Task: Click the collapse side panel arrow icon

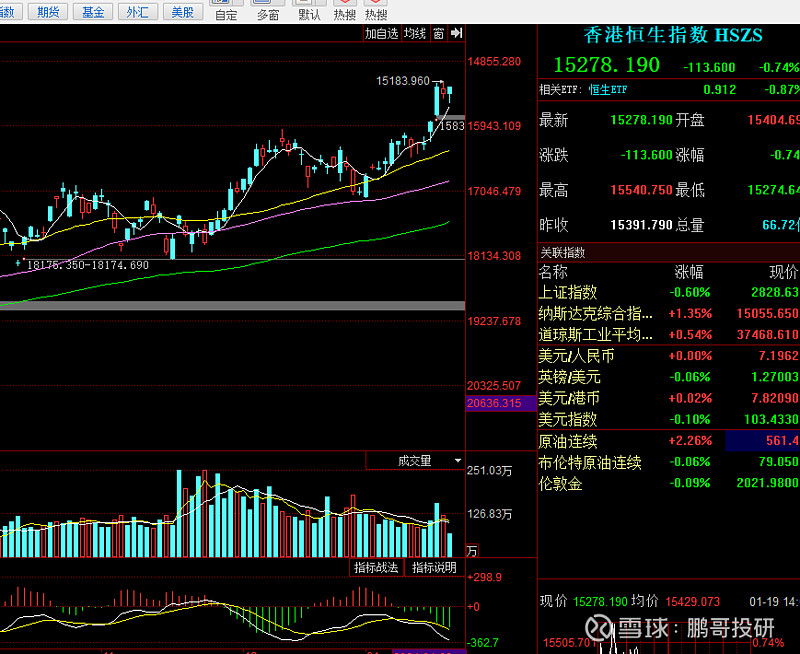Action: 457,33
